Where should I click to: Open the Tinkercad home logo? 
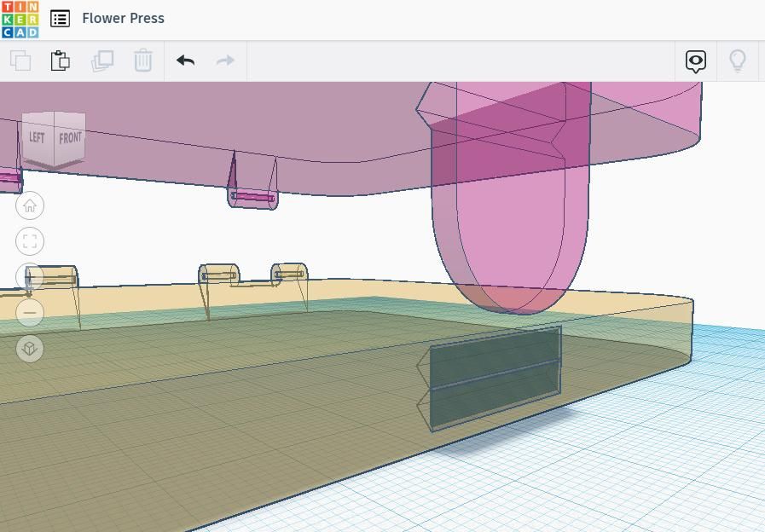click(20, 20)
